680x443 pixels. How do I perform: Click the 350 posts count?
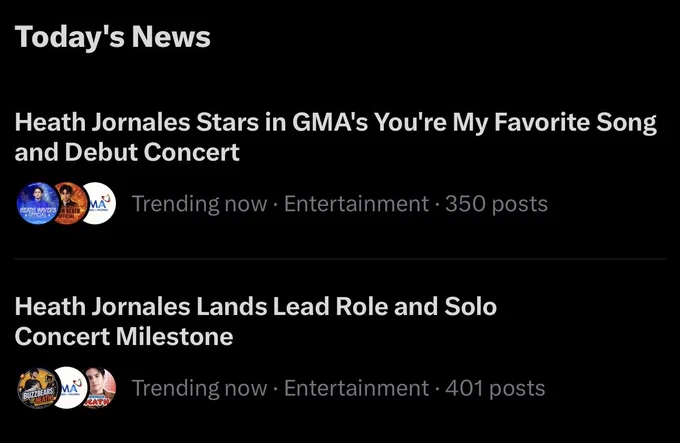click(x=497, y=204)
